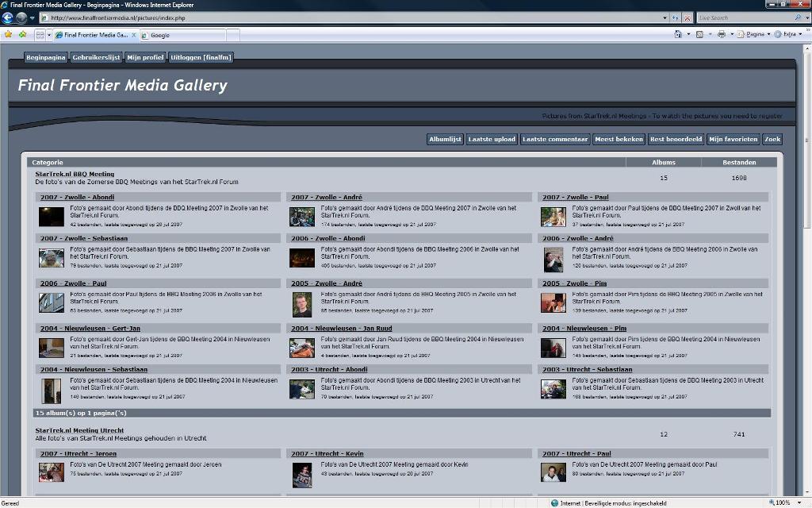Switch to the Google tab
The width and height of the screenshot is (812, 508).
click(x=183, y=35)
